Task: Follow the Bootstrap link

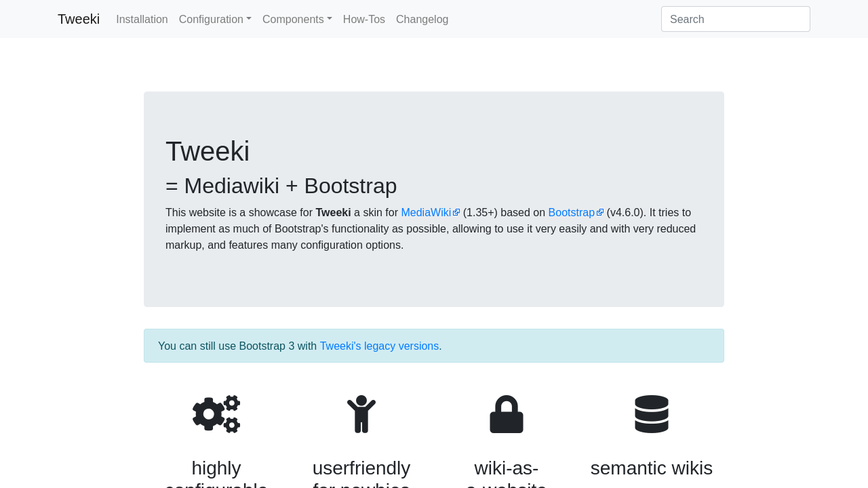Action: (572, 213)
